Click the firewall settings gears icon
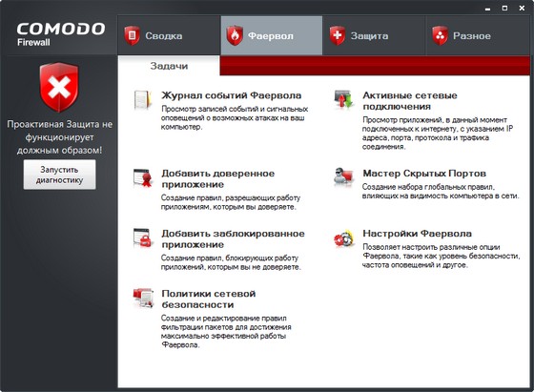This screenshot has width=534, height=392. point(343,238)
